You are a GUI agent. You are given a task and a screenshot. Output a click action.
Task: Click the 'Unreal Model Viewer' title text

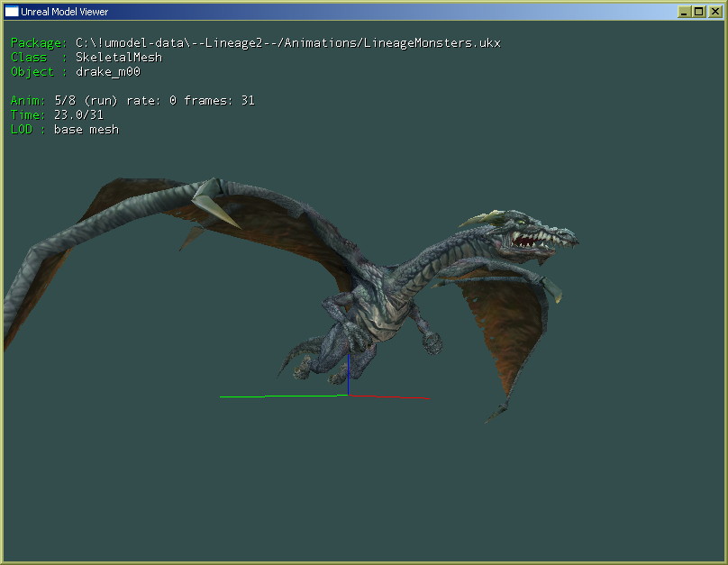(x=65, y=12)
